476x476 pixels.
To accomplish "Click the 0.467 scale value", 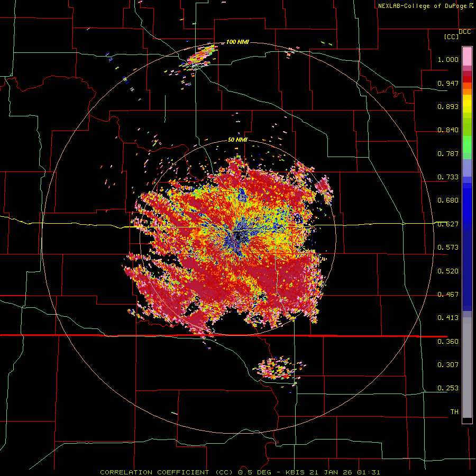I will (448, 295).
